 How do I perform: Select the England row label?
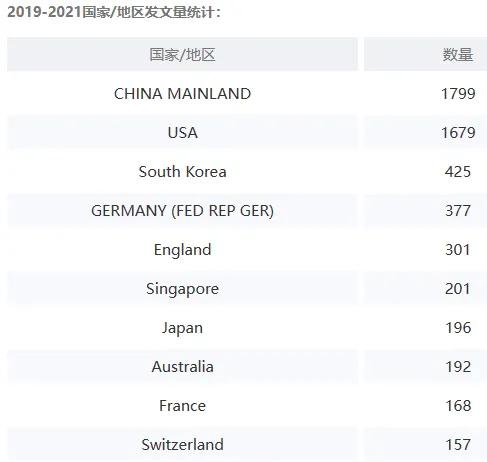[x=182, y=250]
